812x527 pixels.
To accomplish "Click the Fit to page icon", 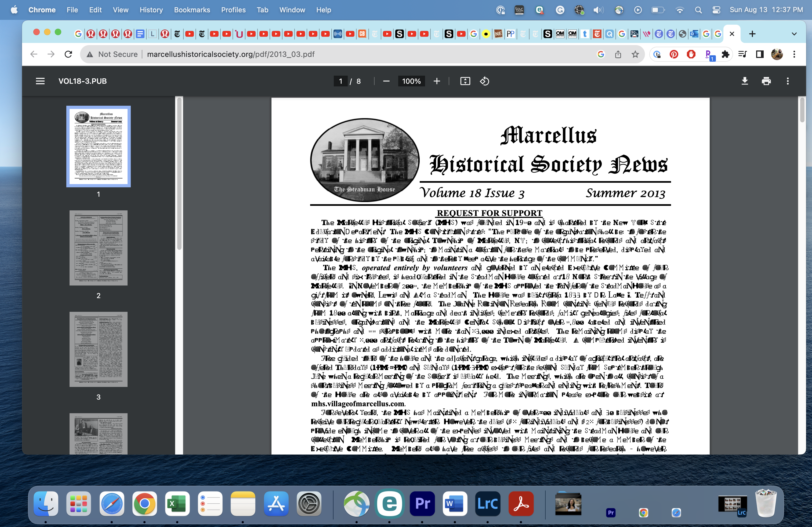I will click(465, 81).
